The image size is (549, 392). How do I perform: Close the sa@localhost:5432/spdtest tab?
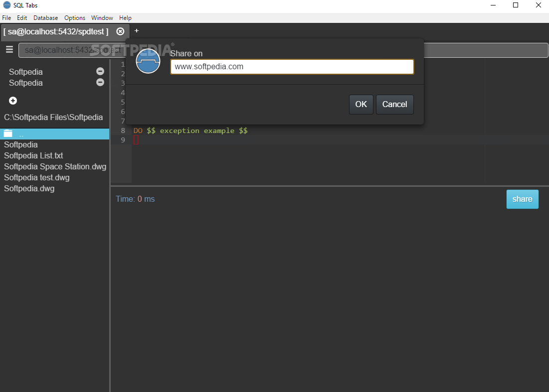pos(120,31)
